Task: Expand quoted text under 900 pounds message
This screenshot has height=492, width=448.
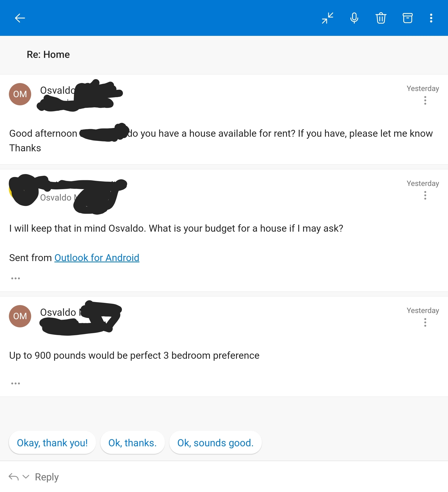Action: (16, 383)
